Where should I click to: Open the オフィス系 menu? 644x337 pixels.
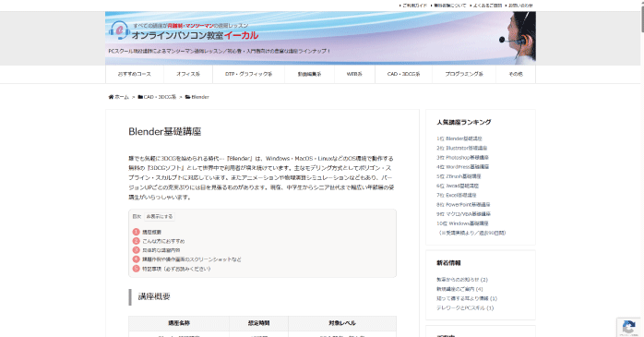click(x=188, y=75)
